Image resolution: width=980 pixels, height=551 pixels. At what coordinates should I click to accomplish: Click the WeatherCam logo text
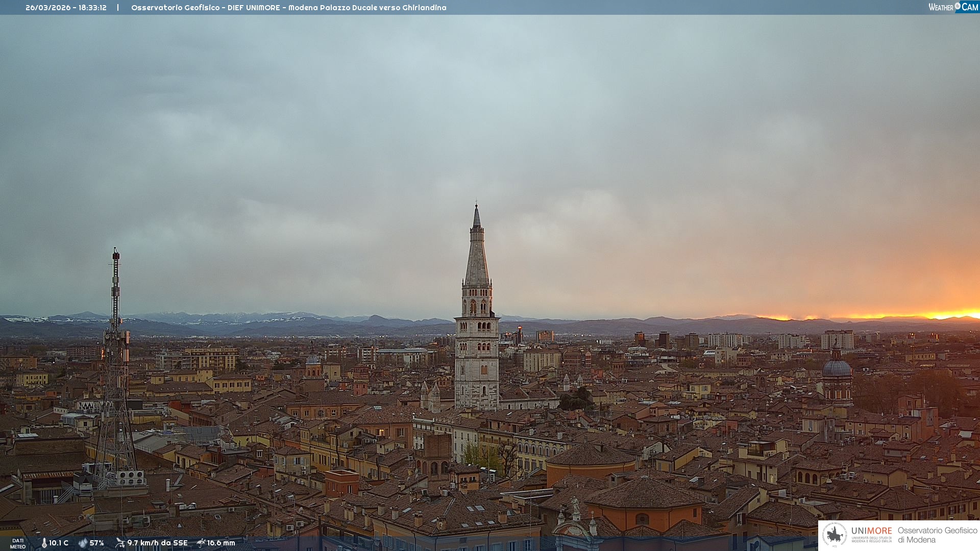click(942, 7)
